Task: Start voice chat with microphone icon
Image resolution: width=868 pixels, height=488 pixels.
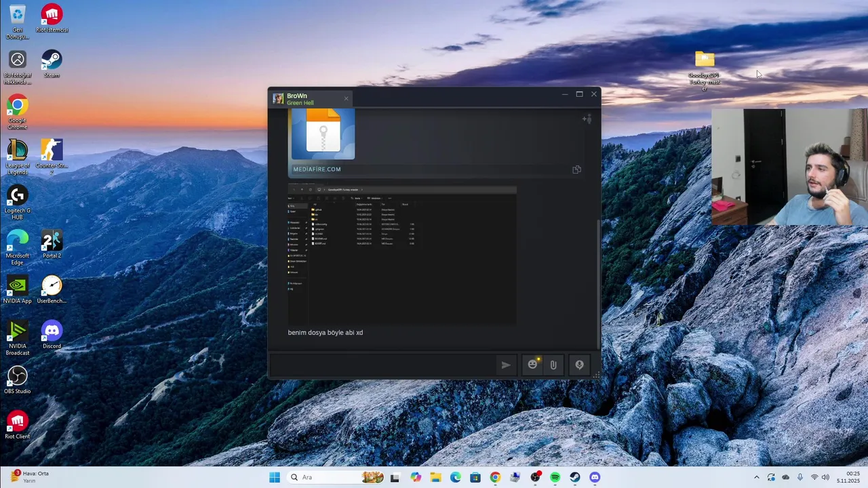Action: 579,365
